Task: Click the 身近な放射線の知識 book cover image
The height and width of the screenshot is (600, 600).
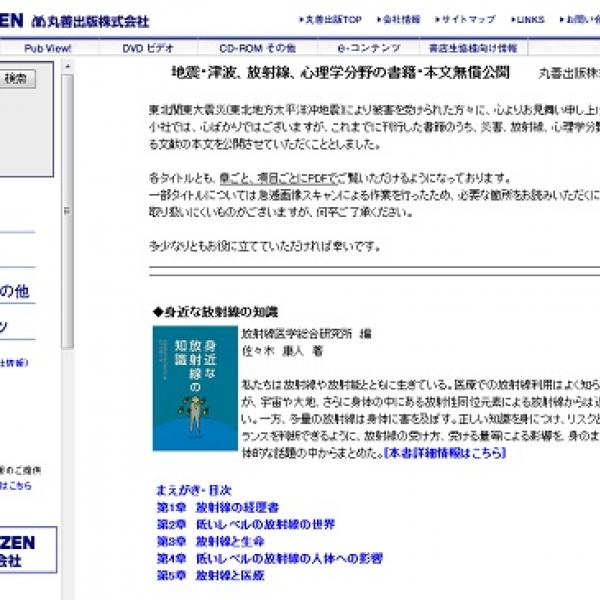Action: click(x=195, y=388)
